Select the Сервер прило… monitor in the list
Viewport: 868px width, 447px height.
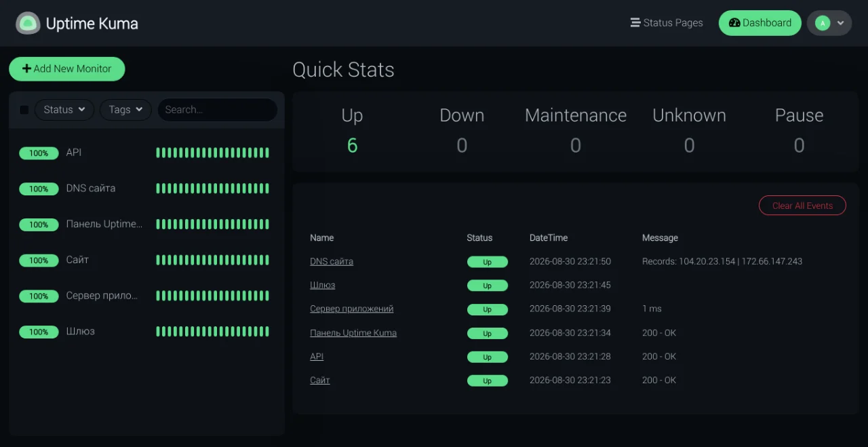click(x=146, y=296)
